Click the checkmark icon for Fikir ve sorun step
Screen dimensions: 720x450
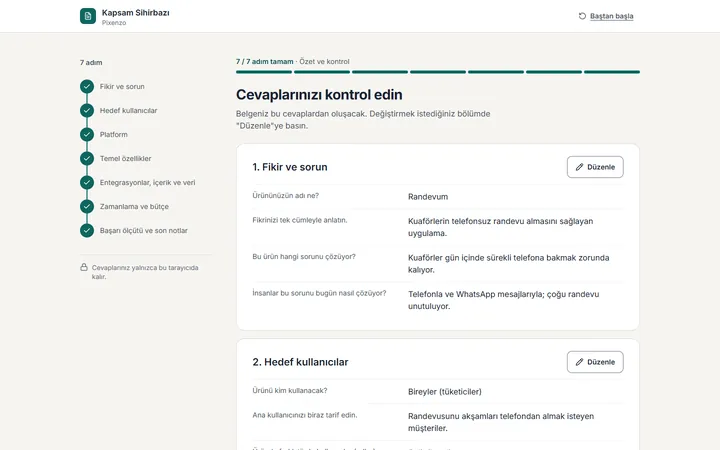tap(87, 86)
